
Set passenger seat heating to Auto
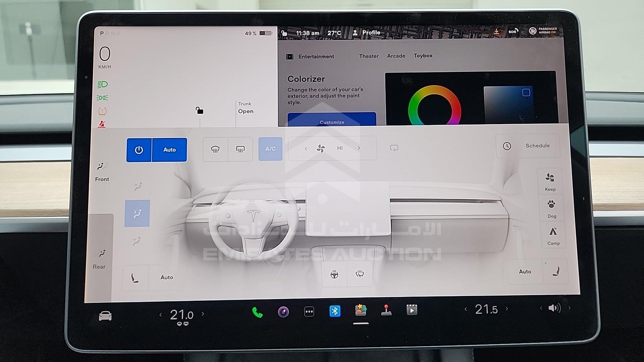point(525,272)
